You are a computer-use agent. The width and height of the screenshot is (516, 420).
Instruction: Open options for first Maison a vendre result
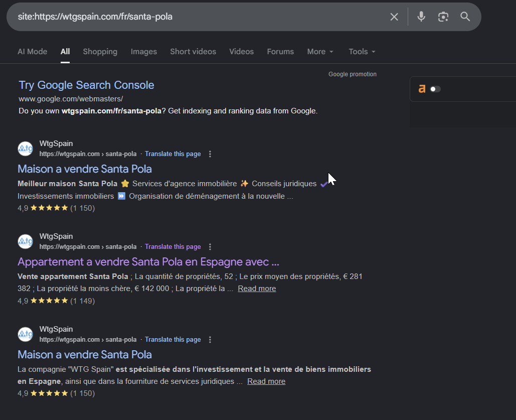[210, 154]
